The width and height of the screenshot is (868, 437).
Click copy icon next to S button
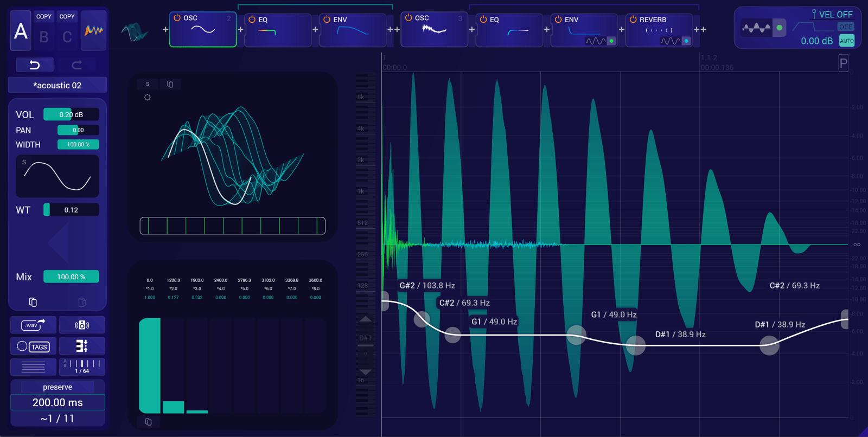point(170,84)
